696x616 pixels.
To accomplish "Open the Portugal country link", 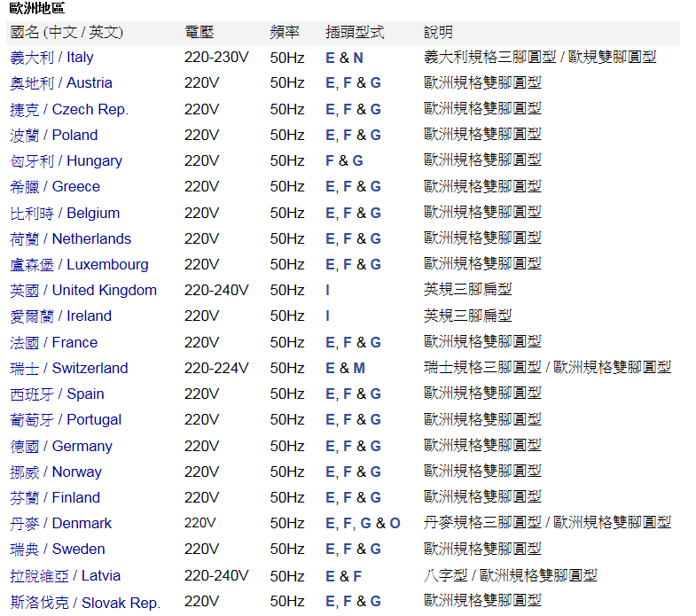I will point(66,420).
